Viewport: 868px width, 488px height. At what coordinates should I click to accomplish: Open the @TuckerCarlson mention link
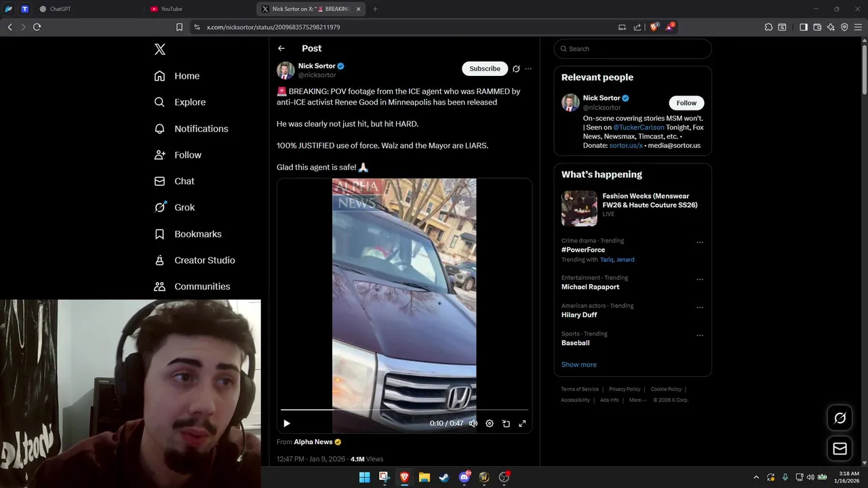[x=639, y=127]
